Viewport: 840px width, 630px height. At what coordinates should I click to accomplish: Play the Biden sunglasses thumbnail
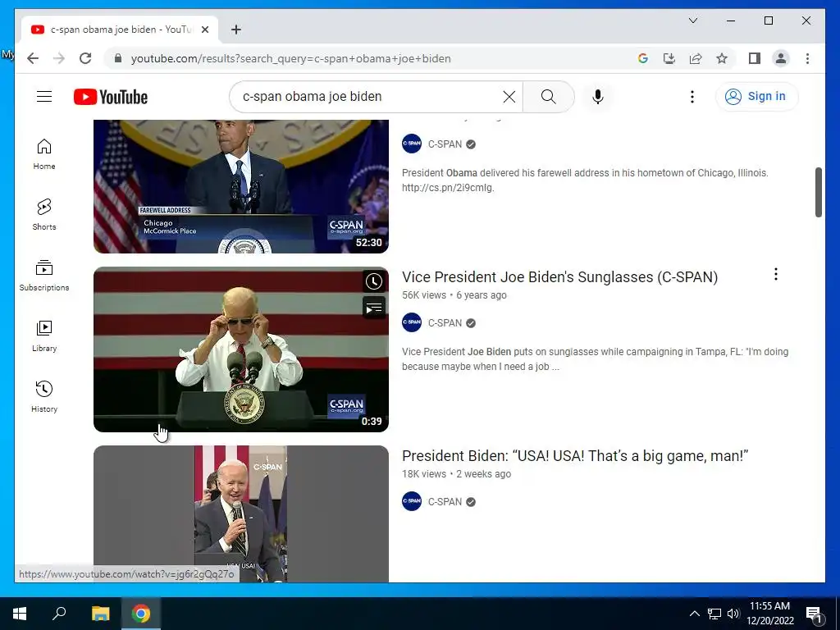pos(241,349)
